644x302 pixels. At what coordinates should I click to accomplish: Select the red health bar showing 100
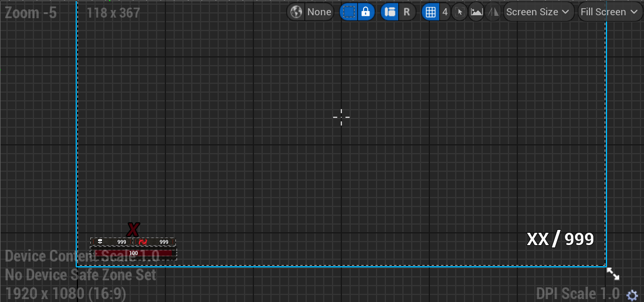[133, 253]
